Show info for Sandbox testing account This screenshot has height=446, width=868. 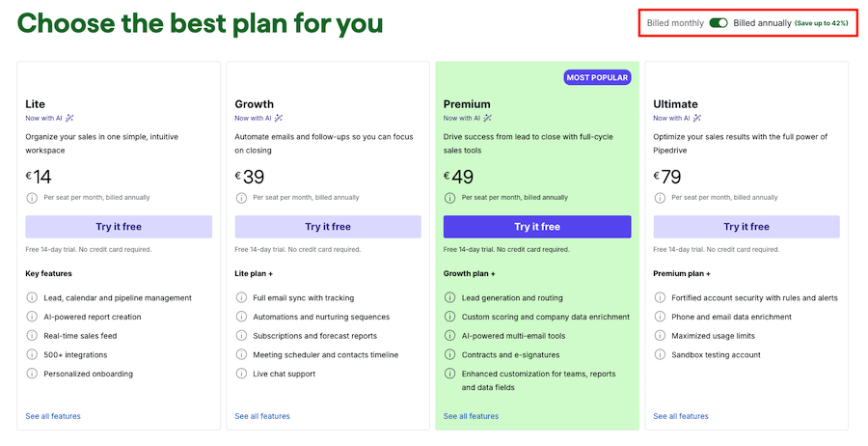click(660, 354)
